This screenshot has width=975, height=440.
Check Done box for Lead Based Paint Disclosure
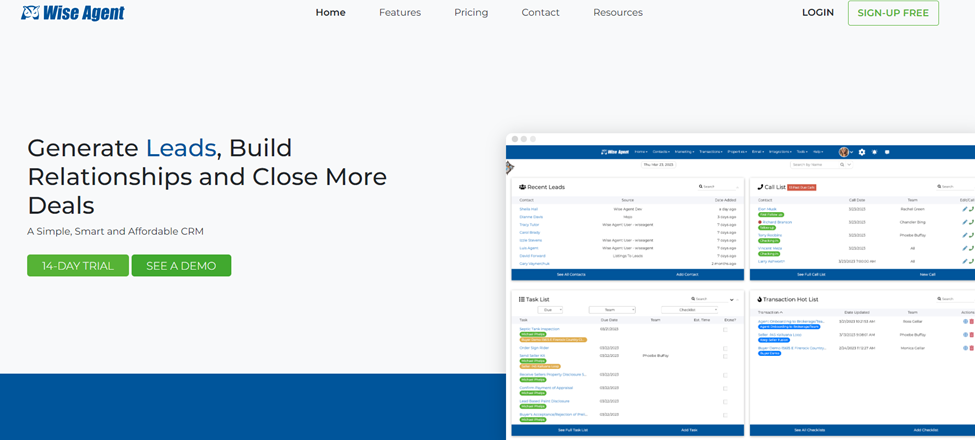coord(725,402)
